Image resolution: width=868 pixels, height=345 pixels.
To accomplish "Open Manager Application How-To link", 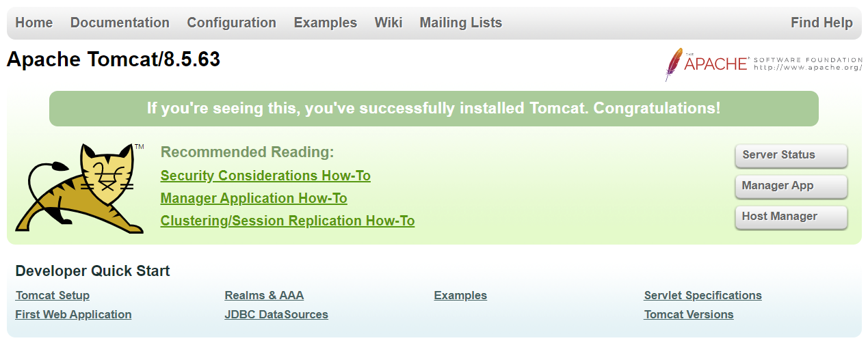I will pyautogui.click(x=254, y=198).
